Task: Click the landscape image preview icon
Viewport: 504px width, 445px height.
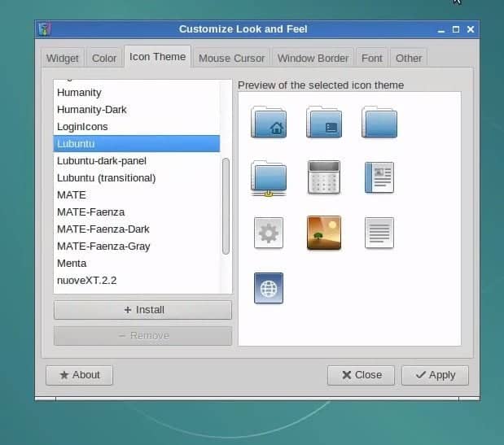Action: 324,233
